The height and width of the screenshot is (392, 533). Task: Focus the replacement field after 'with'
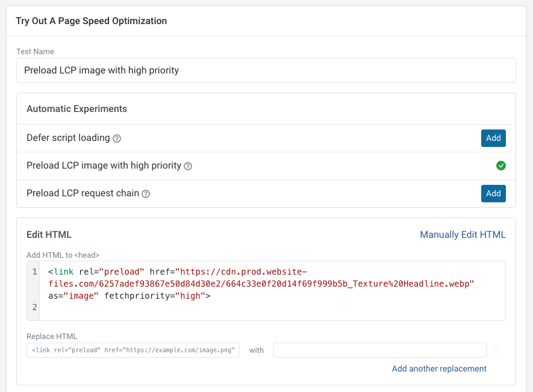point(379,350)
